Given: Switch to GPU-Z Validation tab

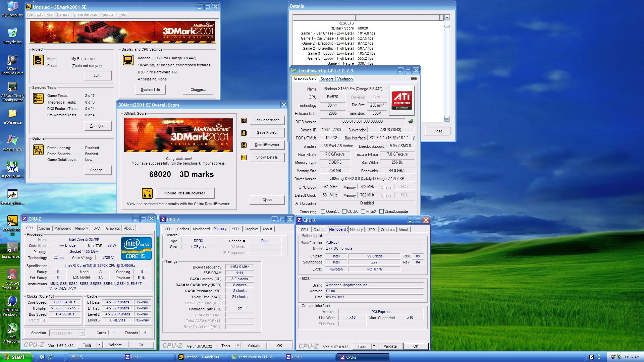Looking at the screenshot, I should click(345, 79).
